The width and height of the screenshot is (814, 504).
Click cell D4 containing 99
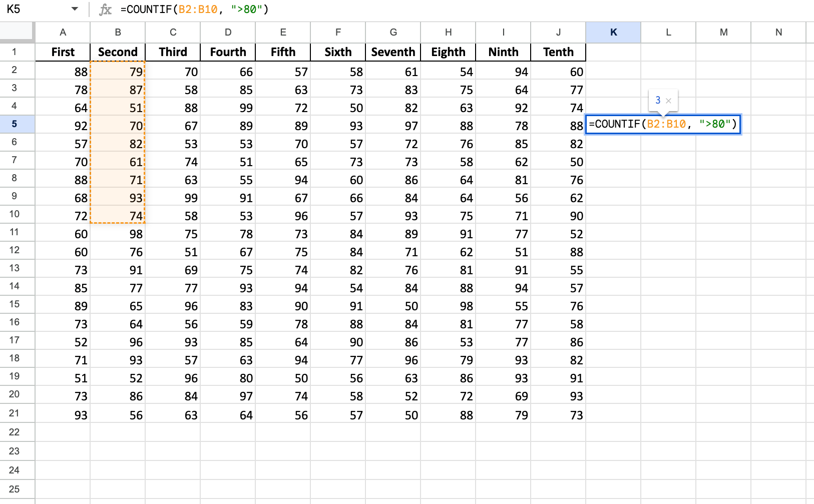(228, 107)
